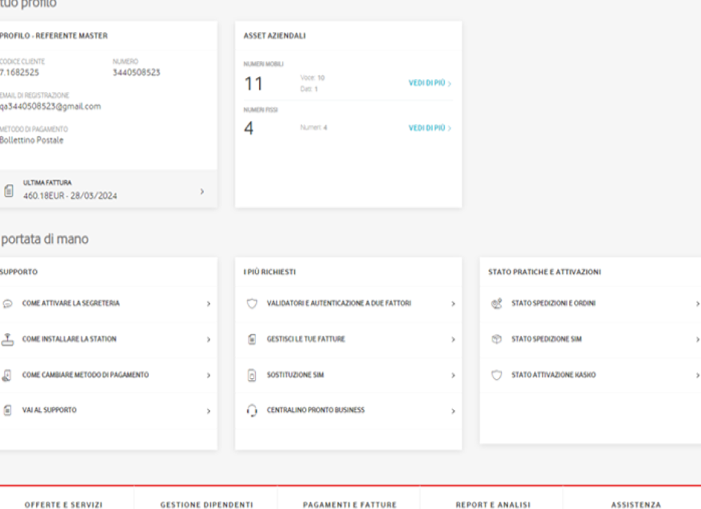
Task: Click the SIM icon beside Sostituzione SIM
Action: (252, 375)
